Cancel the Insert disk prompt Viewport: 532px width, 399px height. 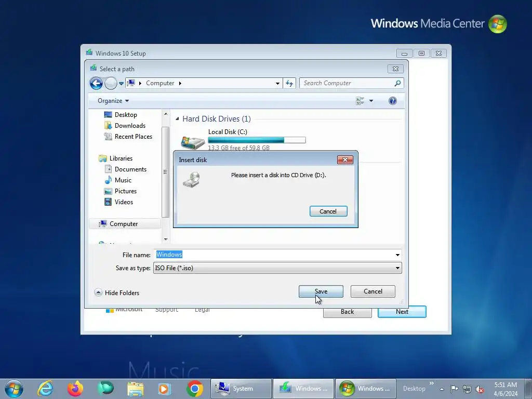[x=328, y=211]
